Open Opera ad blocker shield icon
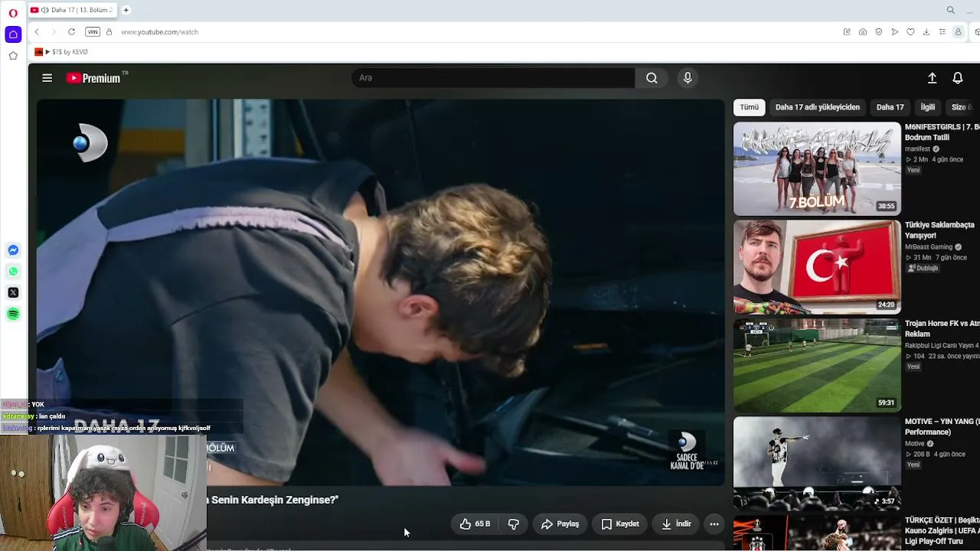This screenshot has height=551, width=980. point(879,32)
